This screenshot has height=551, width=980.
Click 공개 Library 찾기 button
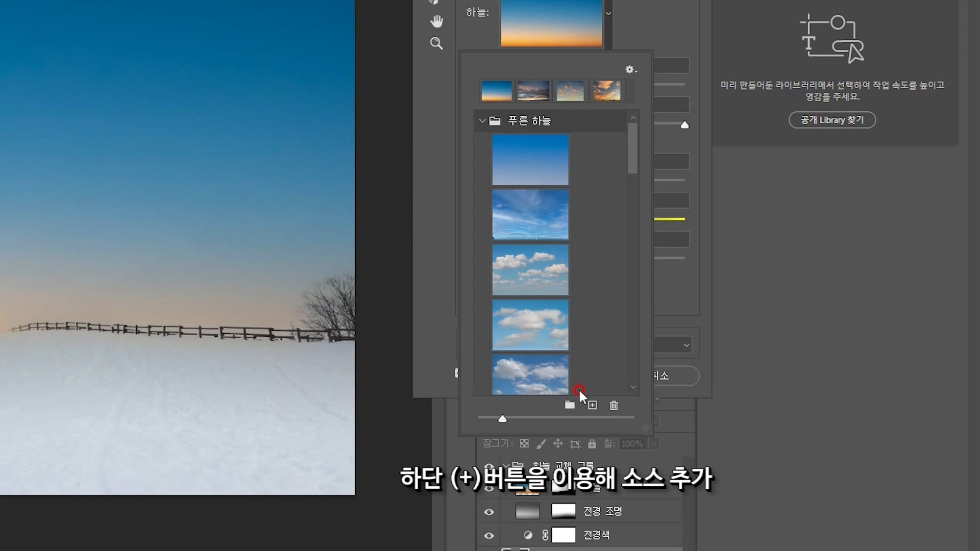click(832, 120)
